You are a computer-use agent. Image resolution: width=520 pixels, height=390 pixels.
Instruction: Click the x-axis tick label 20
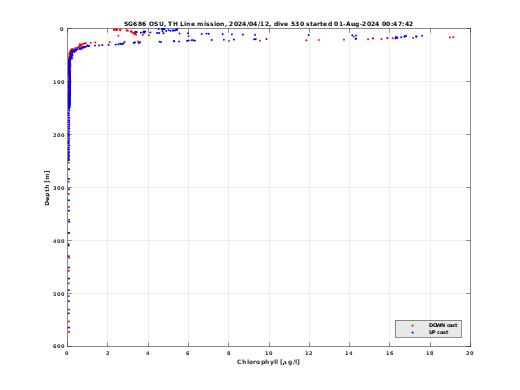pos(470,353)
